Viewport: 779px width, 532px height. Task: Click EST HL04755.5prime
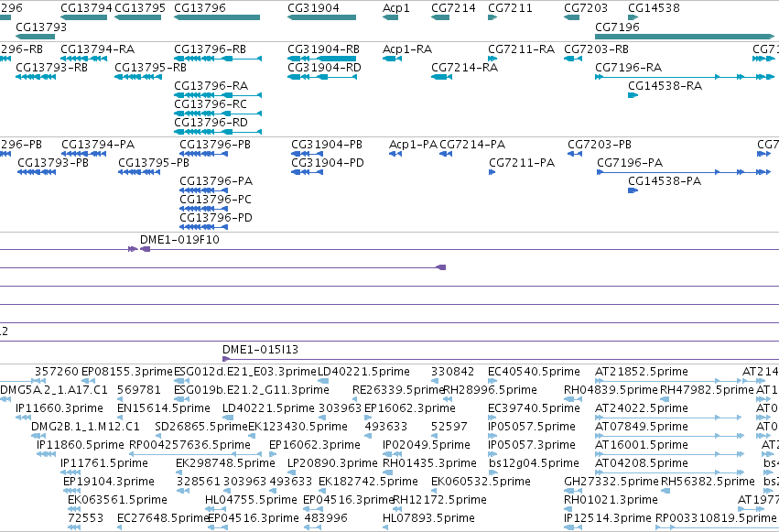pos(251,500)
